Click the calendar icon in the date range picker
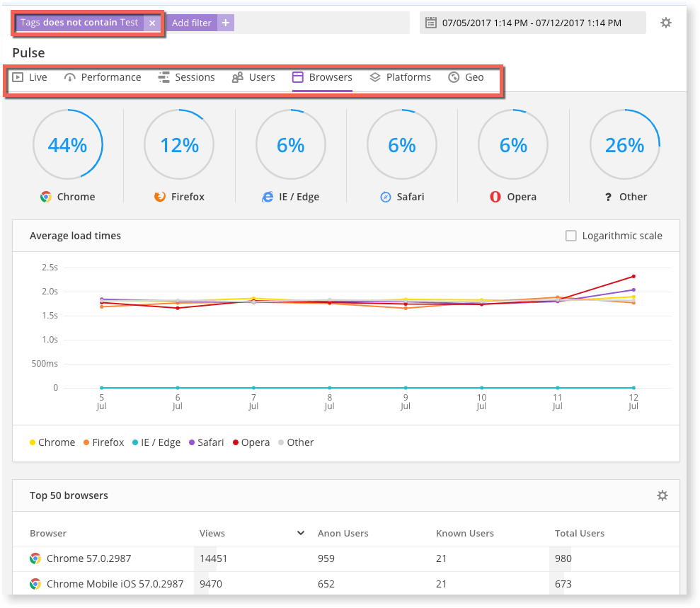 [x=430, y=22]
